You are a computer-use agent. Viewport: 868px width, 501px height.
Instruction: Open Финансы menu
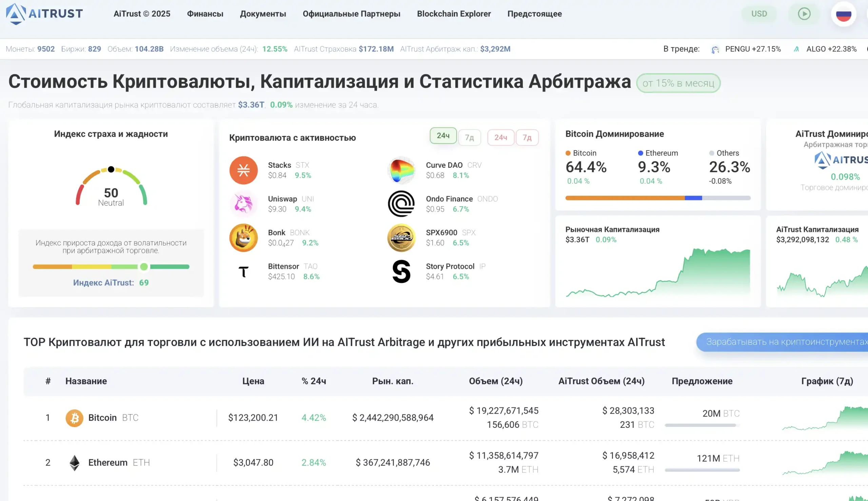pos(205,14)
